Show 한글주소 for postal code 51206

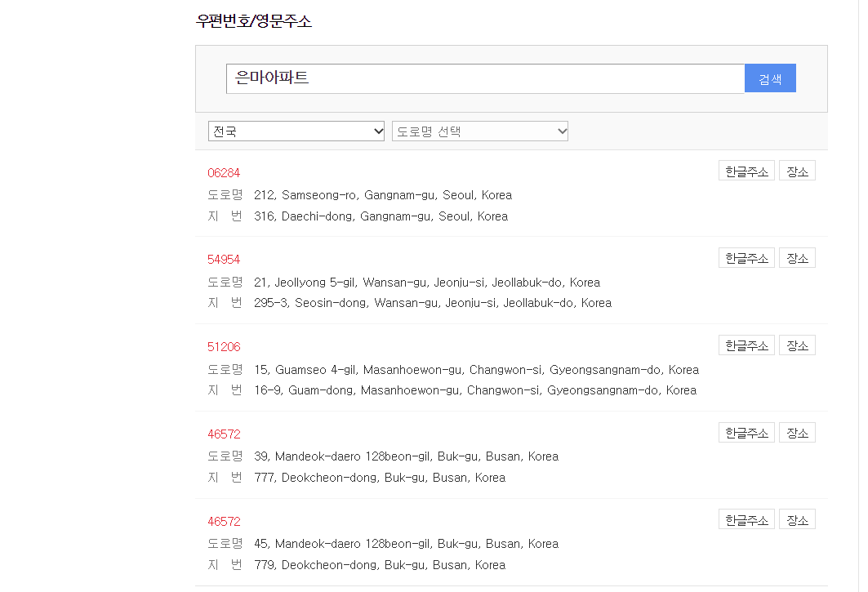(x=746, y=345)
